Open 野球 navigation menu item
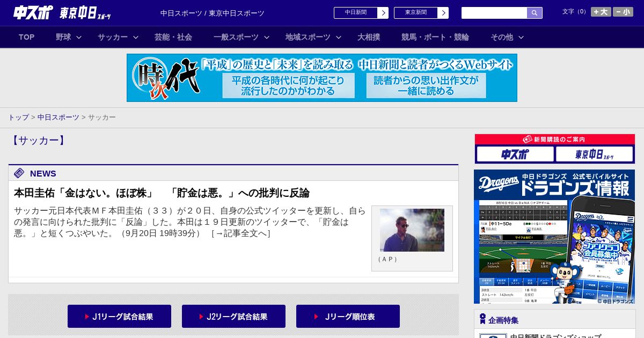This screenshot has width=644, height=338. [x=63, y=37]
